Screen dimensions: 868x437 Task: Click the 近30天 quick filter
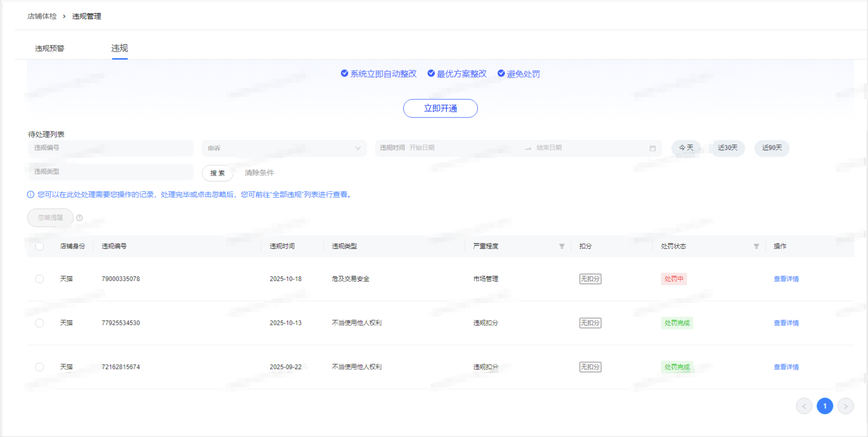click(x=728, y=148)
